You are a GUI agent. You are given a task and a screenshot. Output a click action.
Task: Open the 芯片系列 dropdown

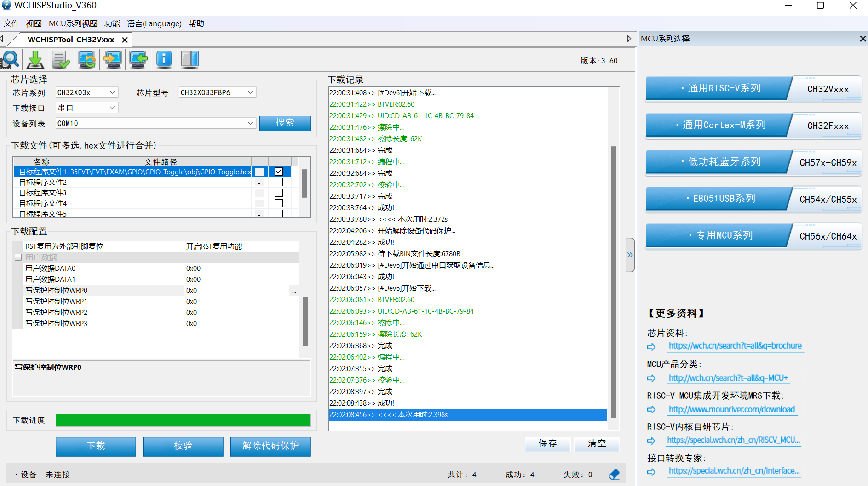coord(112,92)
